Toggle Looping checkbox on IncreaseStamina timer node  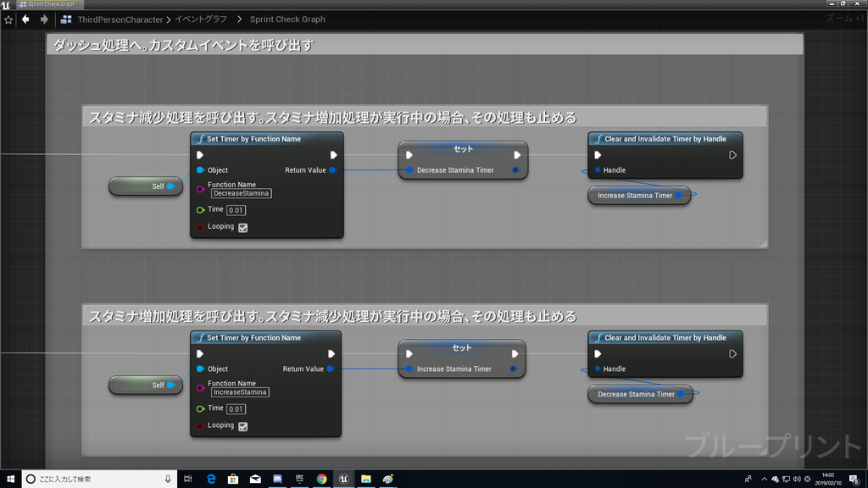[243, 426]
